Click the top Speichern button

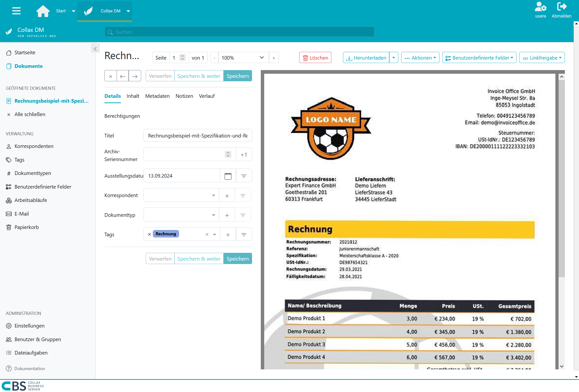pyautogui.click(x=237, y=76)
